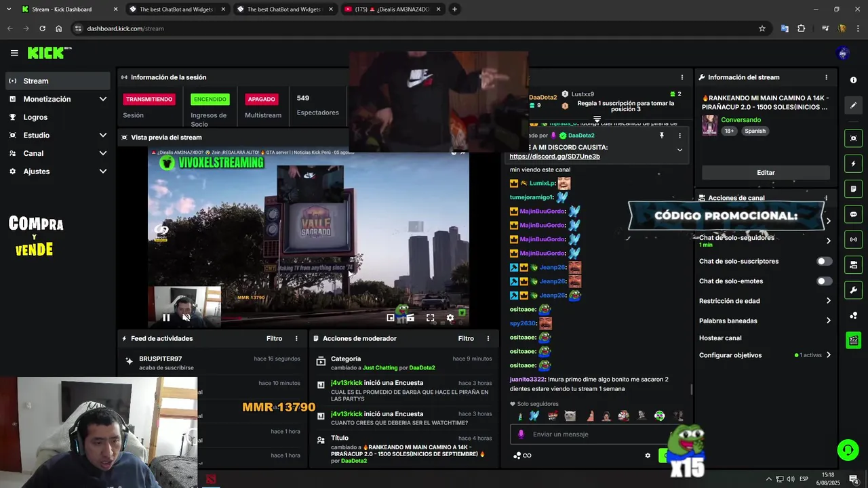Click the green clapperboard icon in right toolbar
The height and width of the screenshot is (488, 868).
pyautogui.click(x=853, y=340)
